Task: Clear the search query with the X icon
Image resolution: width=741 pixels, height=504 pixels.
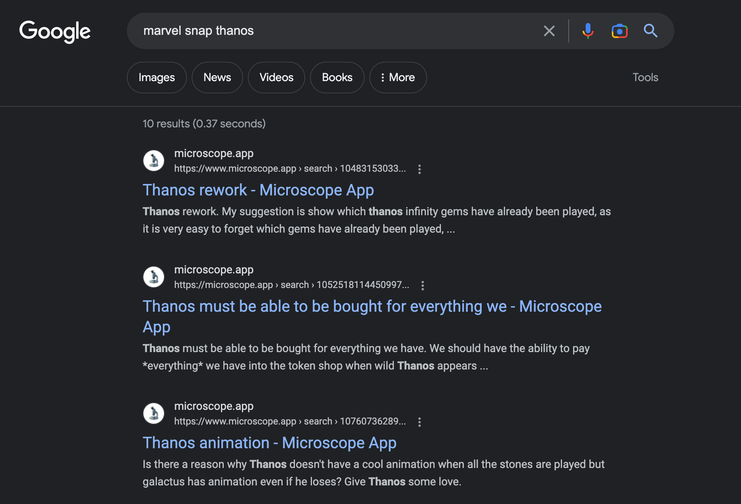Action: click(x=549, y=31)
